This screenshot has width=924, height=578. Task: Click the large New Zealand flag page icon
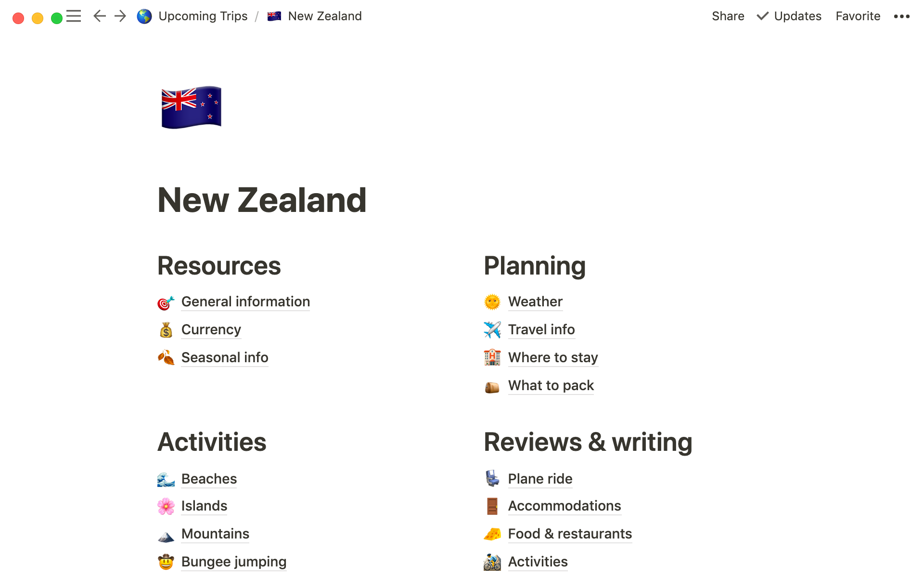click(191, 107)
